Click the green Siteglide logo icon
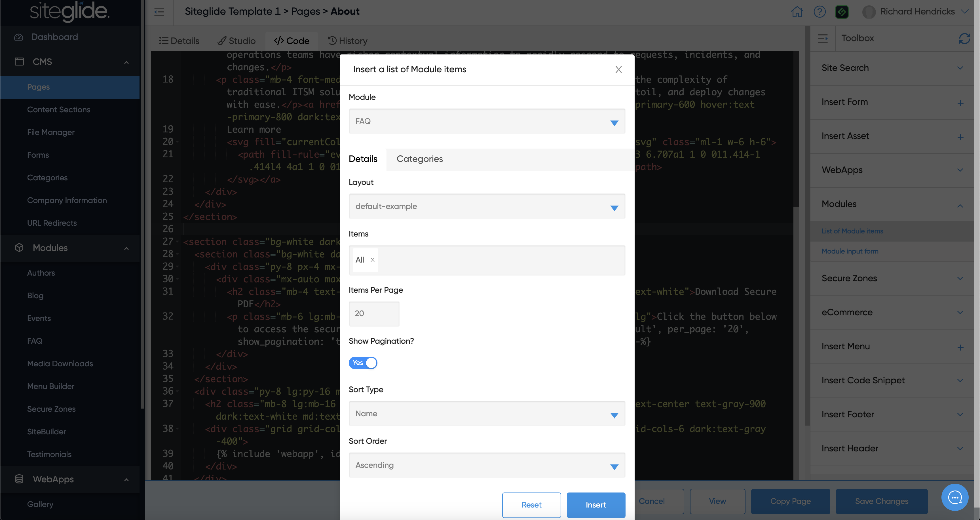The image size is (980, 520). pyautogui.click(x=842, y=12)
